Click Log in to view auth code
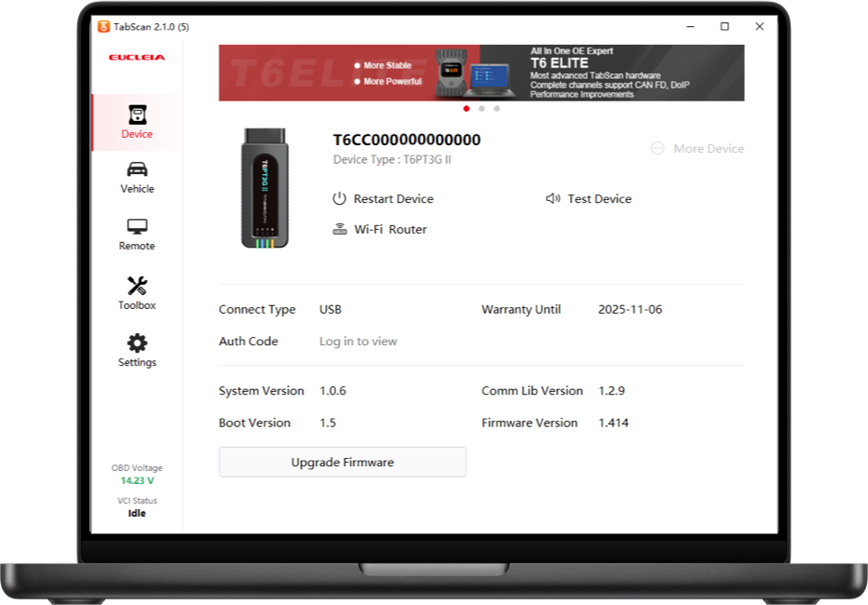Screen dimensions: 868x605 pyautogui.click(x=359, y=342)
